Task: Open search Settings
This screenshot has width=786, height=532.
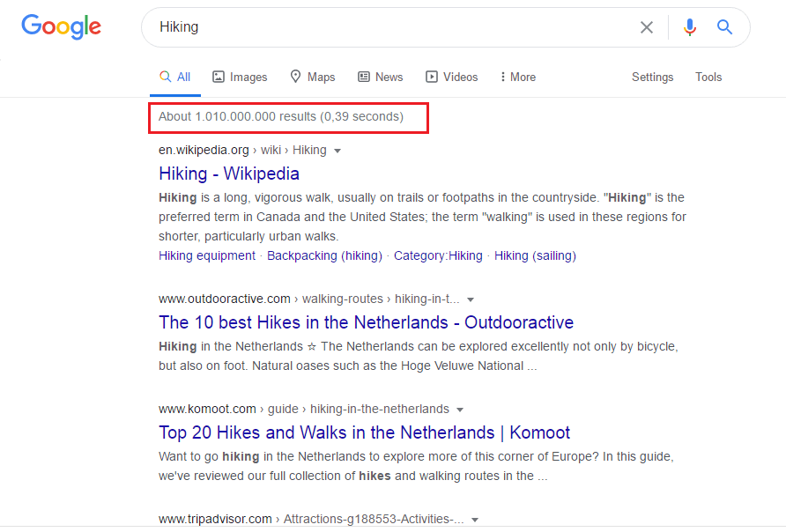Action: [652, 78]
